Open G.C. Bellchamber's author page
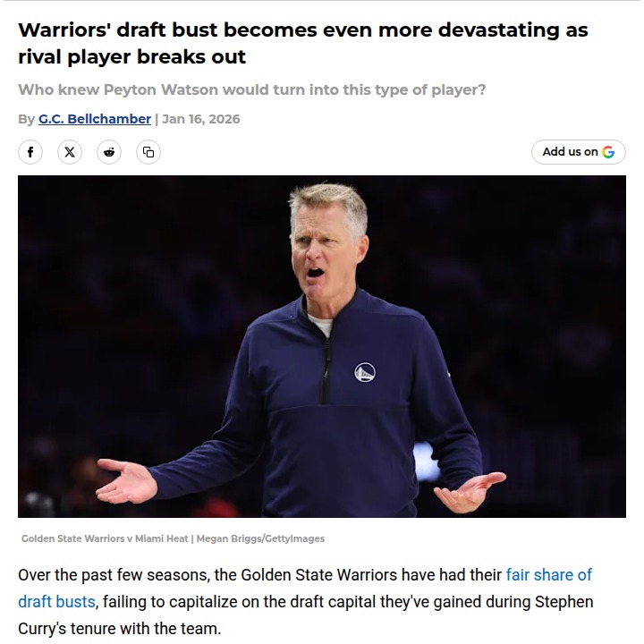Screen dimensions: 644x644 pyautogui.click(x=95, y=119)
